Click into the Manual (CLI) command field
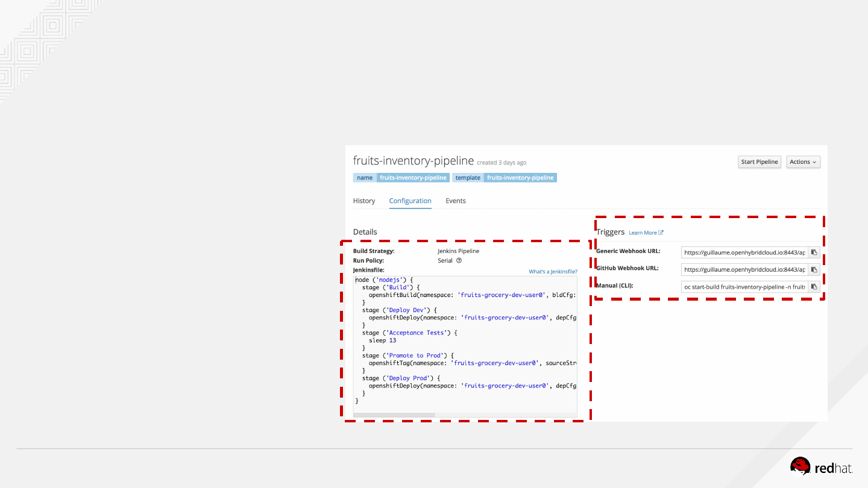Screen dimensions: 868x488 coord(744,287)
